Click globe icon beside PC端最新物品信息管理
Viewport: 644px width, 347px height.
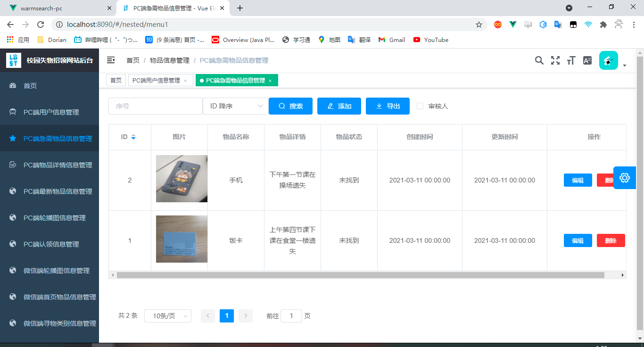click(x=13, y=191)
